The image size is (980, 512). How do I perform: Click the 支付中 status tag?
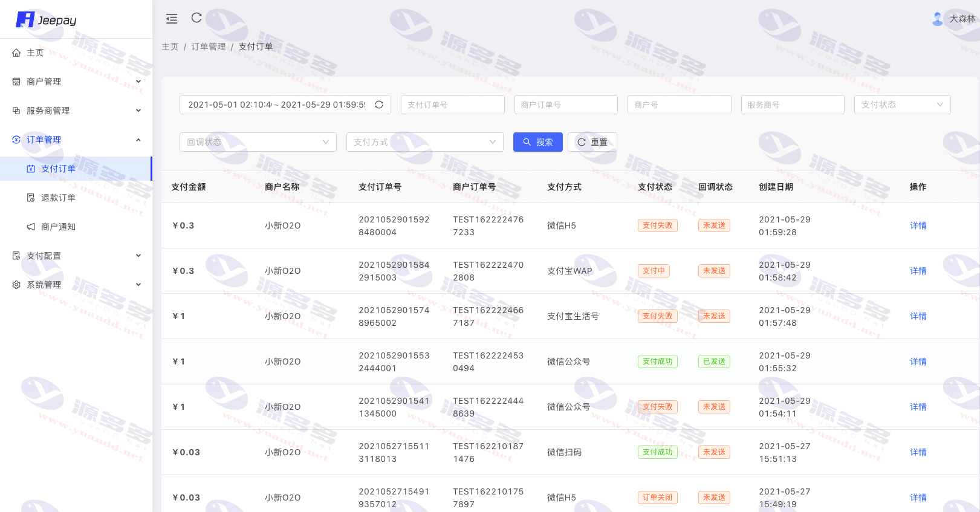click(x=654, y=271)
